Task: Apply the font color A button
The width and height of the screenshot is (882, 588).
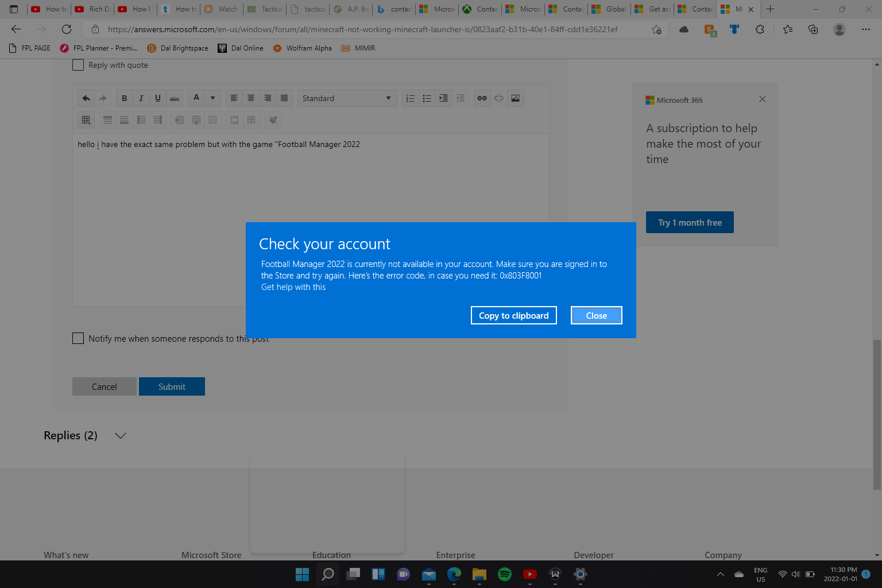Action: coord(196,98)
